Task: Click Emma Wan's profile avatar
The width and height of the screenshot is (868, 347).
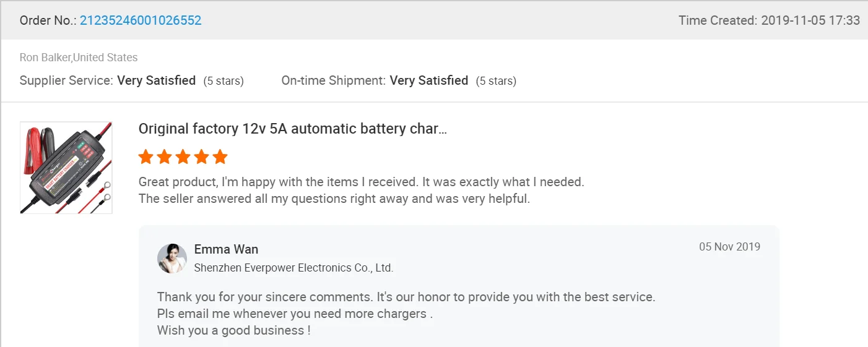Action: pos(172,259)
